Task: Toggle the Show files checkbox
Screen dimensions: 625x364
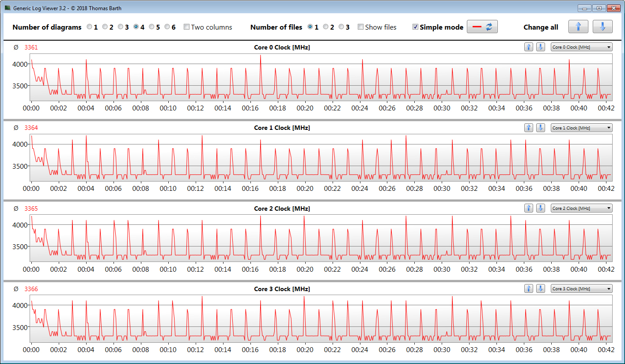Action: (360, 27)
